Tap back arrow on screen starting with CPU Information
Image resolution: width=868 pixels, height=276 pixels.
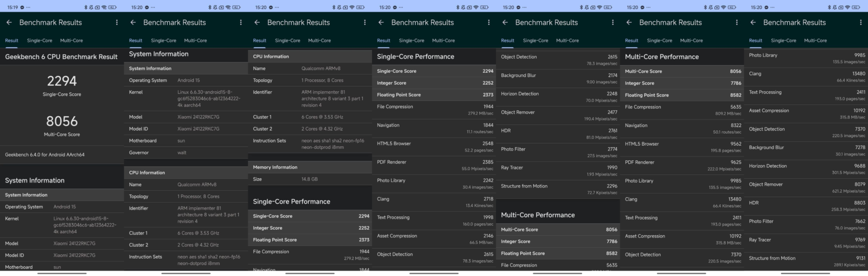257,22
